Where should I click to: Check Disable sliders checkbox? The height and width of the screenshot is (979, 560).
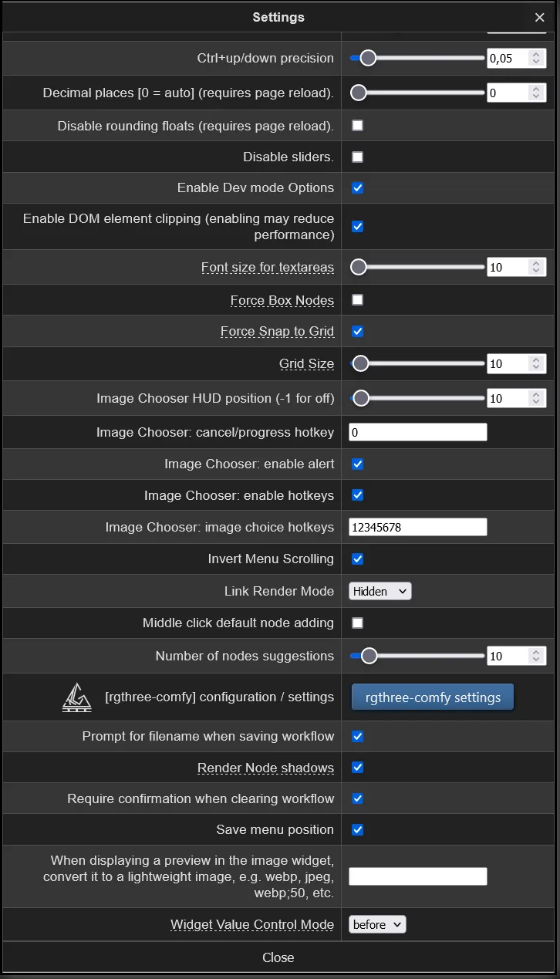pos(357,157)
